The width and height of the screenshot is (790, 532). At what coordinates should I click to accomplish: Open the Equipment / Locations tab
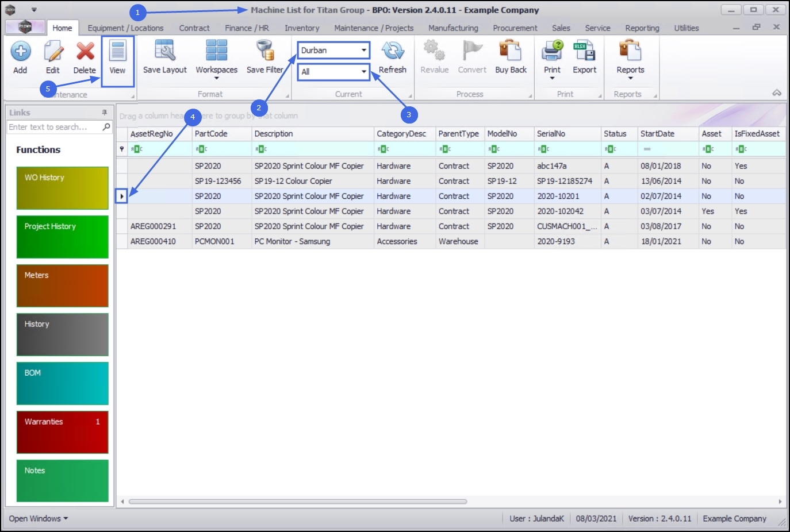[125, 28]
